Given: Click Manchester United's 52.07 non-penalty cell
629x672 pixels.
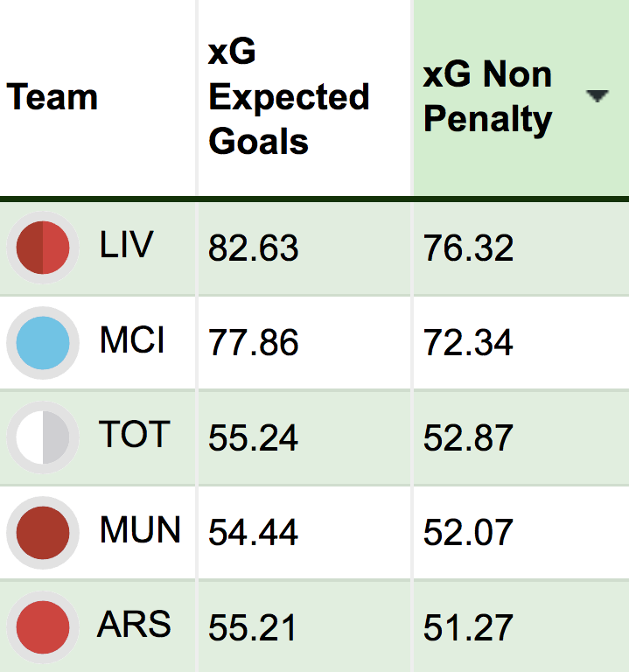Looking at the screenshot, I should click(x=468, y=533).
